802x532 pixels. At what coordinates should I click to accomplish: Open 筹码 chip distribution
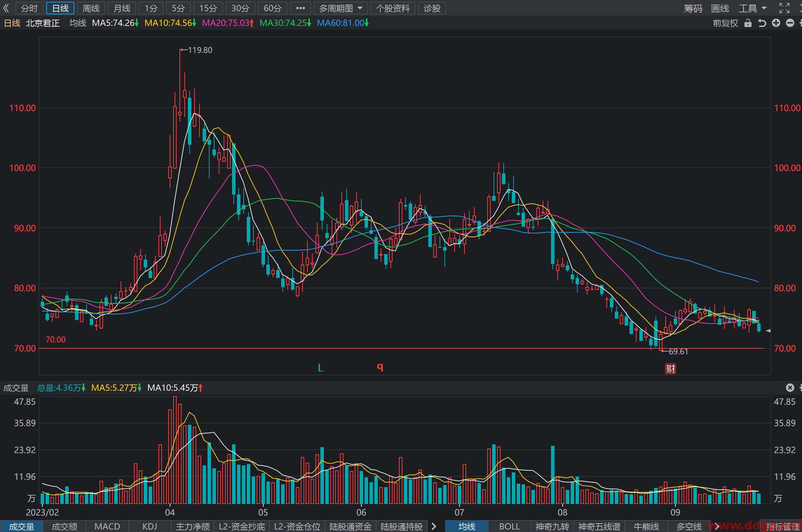(693, 8)
